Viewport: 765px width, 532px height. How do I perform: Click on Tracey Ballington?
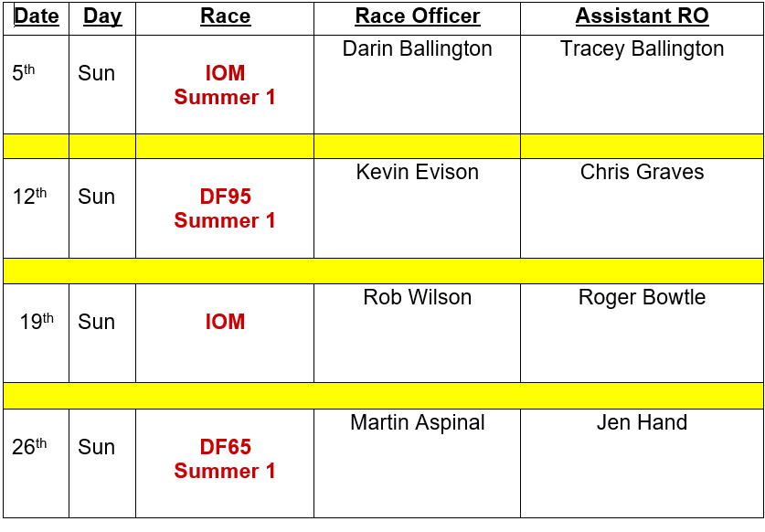[642, 48]
